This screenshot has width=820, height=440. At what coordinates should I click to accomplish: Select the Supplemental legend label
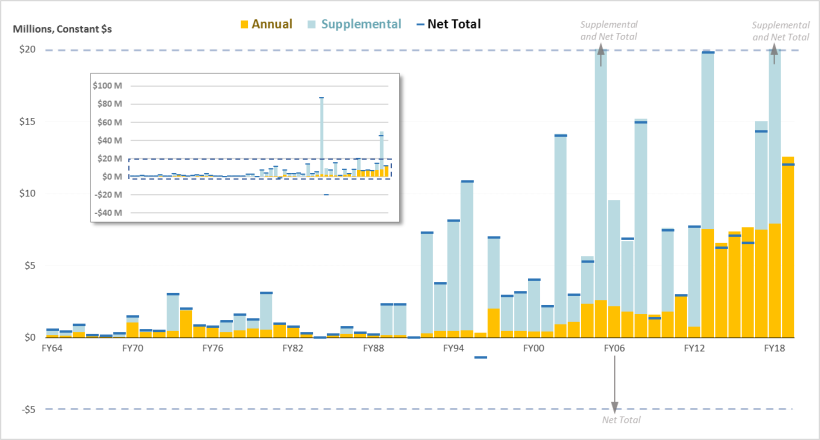click(x=362, y=23)
